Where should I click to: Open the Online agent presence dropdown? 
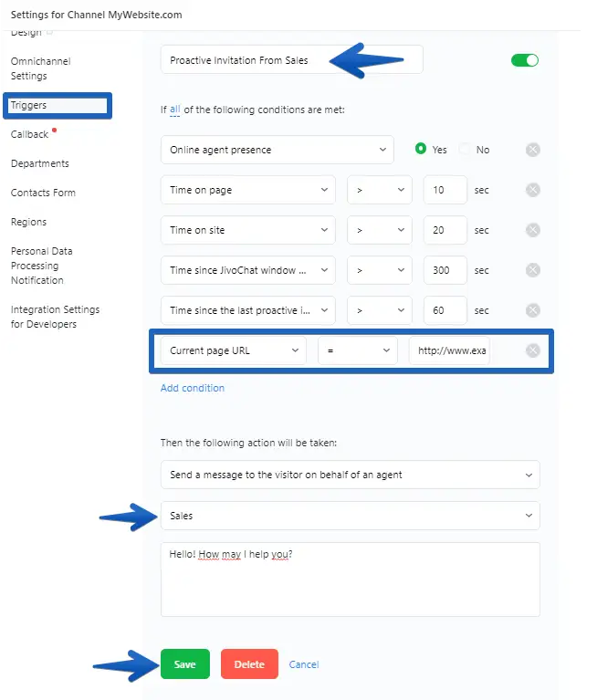(277, 150)
